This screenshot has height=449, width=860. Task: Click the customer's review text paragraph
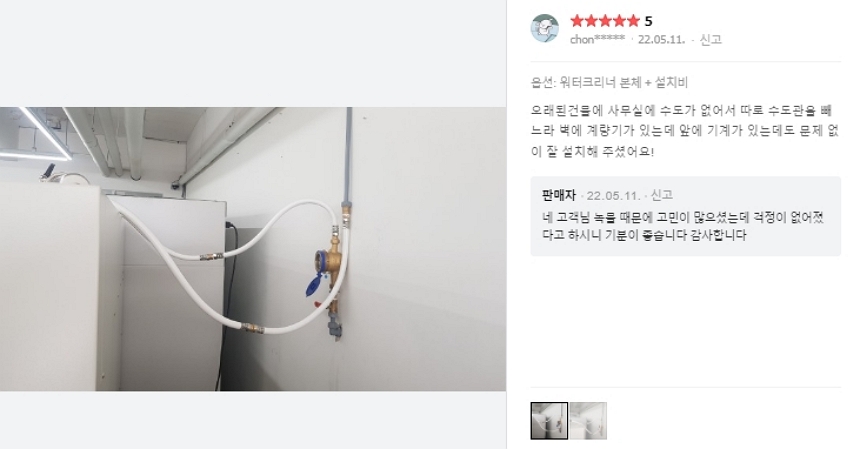pos(685,131)
